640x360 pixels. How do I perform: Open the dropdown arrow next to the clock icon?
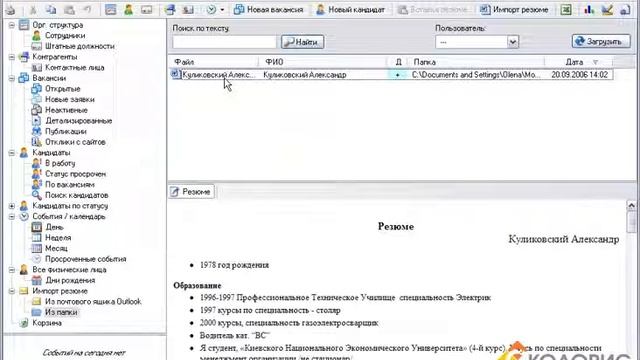(x=222, y=10)
